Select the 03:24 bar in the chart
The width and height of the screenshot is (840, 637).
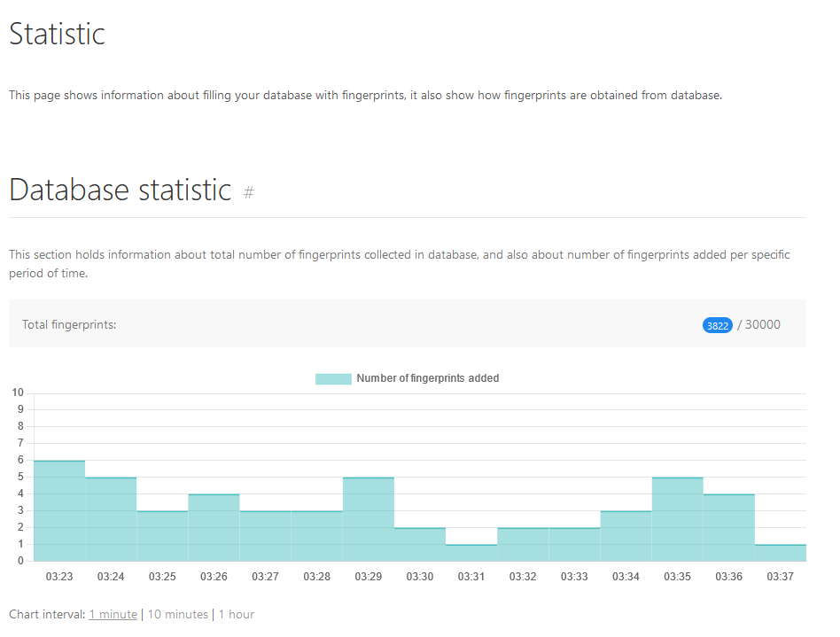click(111, 519)
